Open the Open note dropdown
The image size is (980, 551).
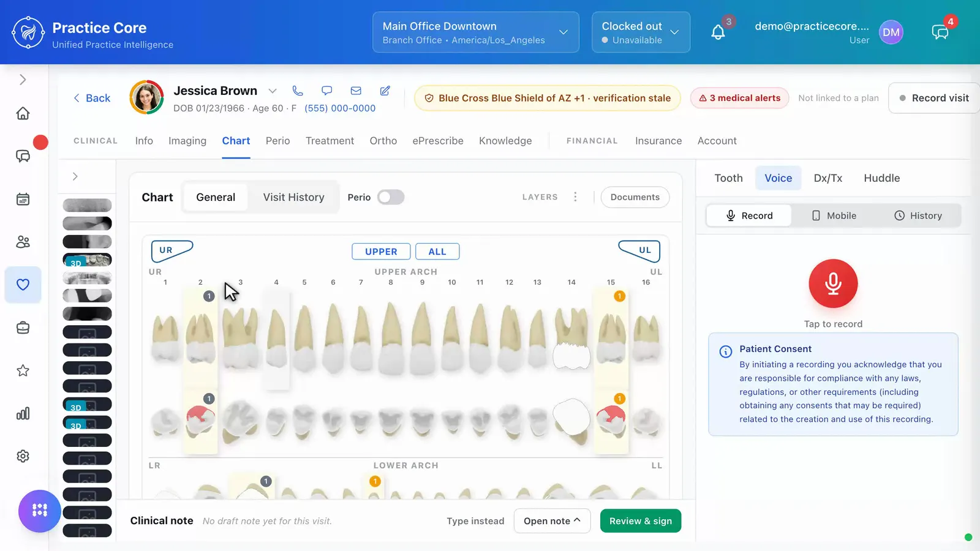552,521
